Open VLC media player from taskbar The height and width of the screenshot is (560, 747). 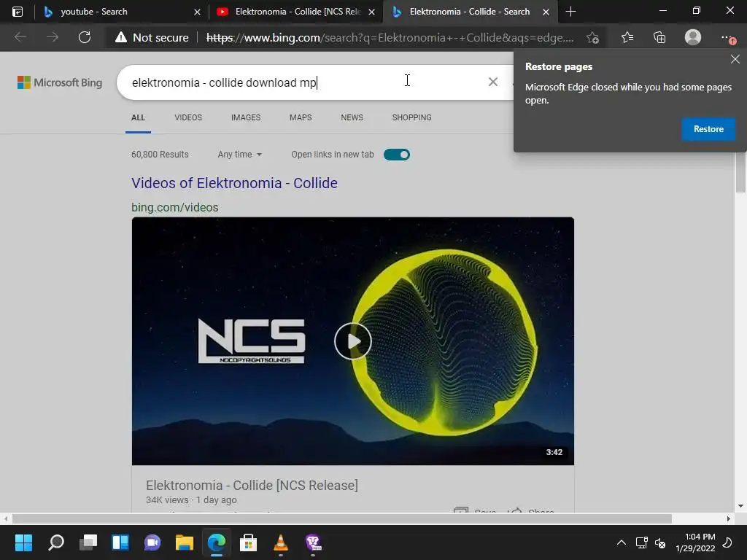click(281, 542)
